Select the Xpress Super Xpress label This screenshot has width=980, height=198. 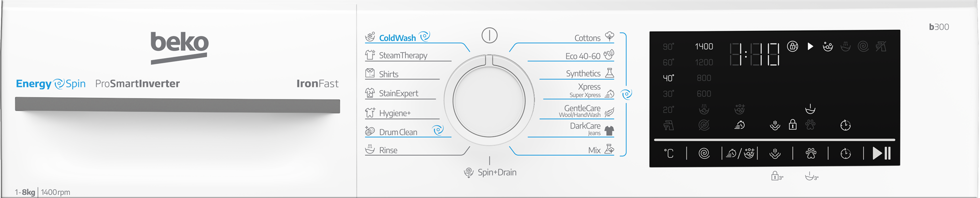(585, 90)
